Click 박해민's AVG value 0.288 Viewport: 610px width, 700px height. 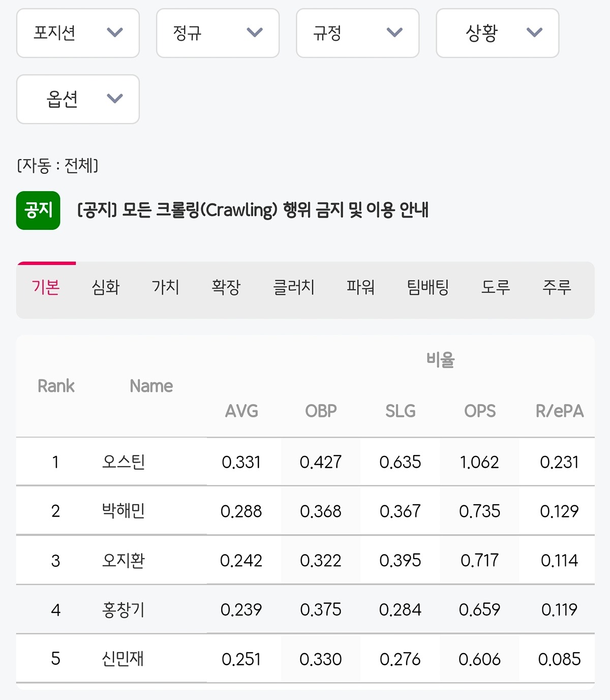pyautogui.click(x=241, y=511)
